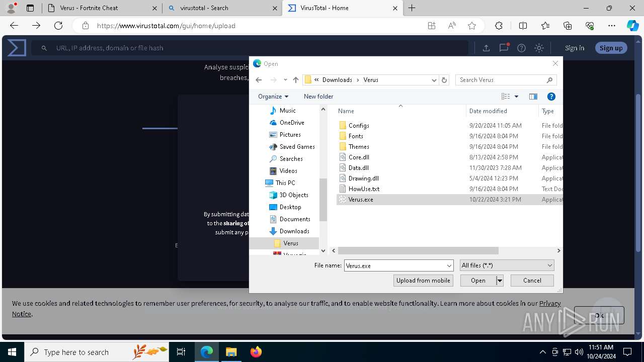644x362 pixels.
Task: Select the Drawing.dll file
Action: coord(363,178)
